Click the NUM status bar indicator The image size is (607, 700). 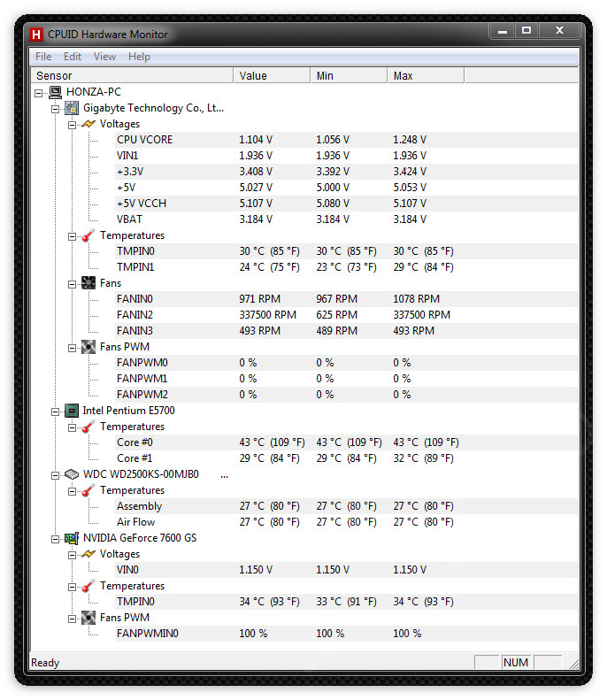click(516, 663)
